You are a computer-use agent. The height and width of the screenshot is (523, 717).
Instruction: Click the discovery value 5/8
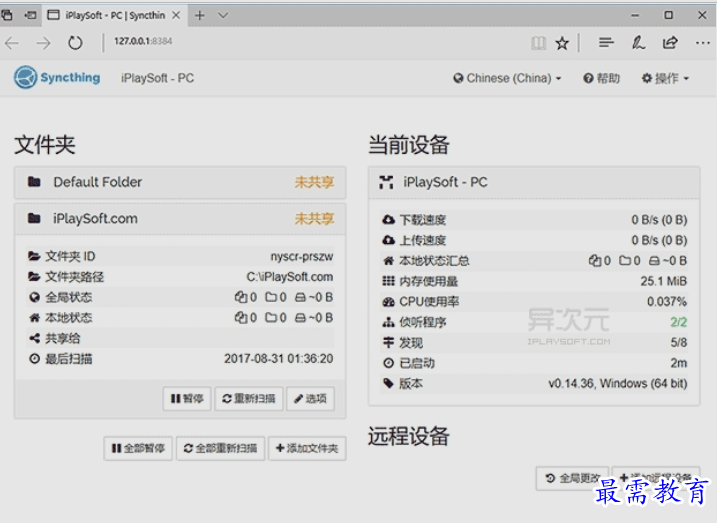coord(679,342)
